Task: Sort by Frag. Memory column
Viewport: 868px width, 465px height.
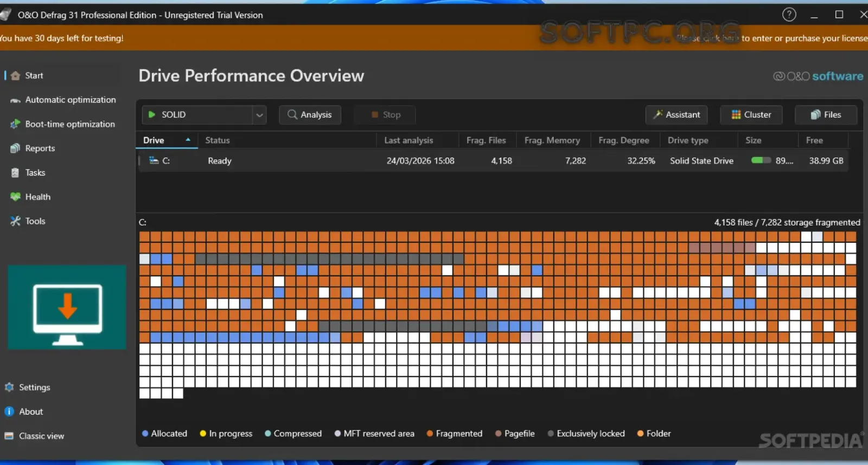Action: (x=554, y=140)
